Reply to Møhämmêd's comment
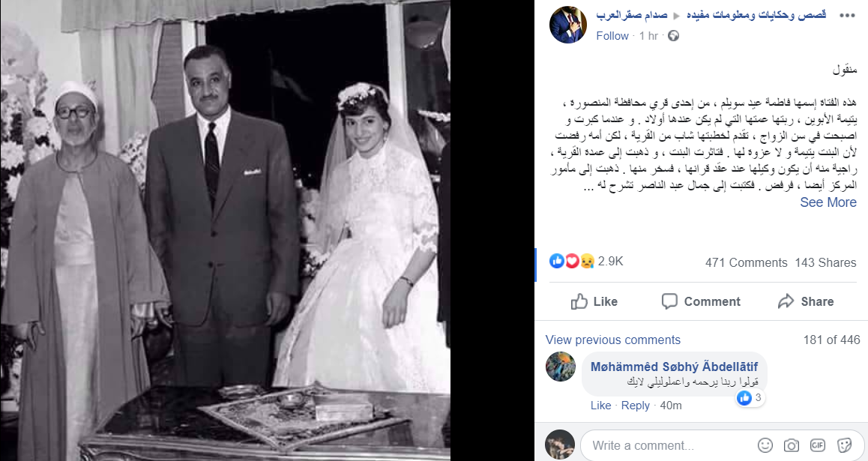 (635, 406)
